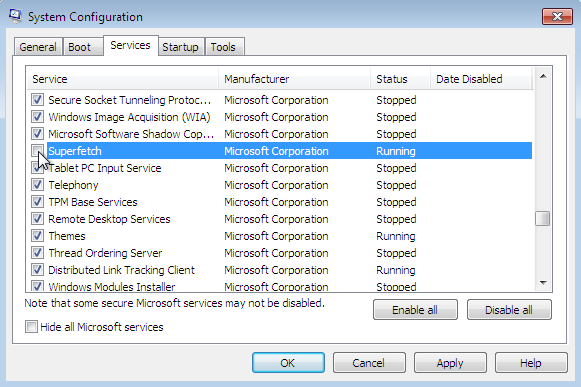The width and height of the screenshot is (581, 387).
Task: Uncheck Windows Image Acquisition (WIA) checkbox
Action: click(37, 117)
